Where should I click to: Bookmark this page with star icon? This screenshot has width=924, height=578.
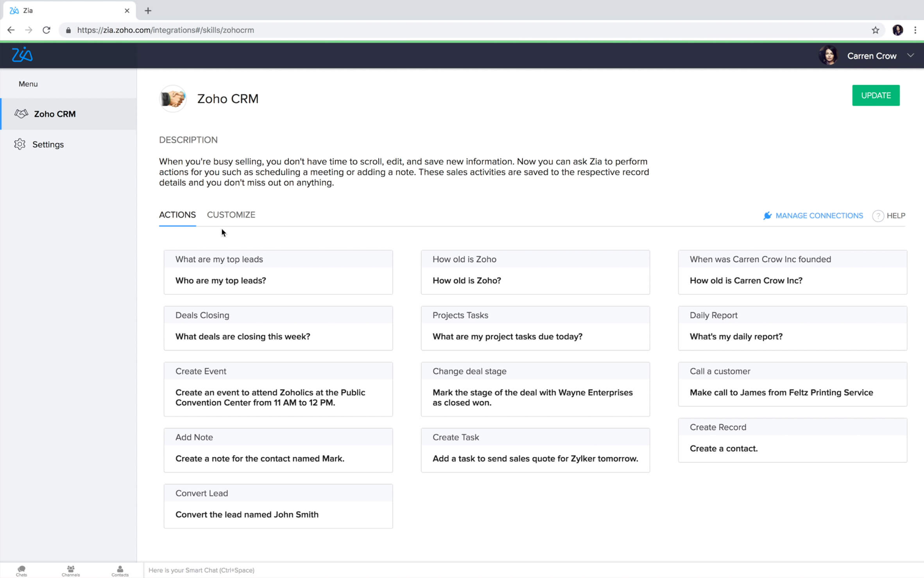pos(875,30)
